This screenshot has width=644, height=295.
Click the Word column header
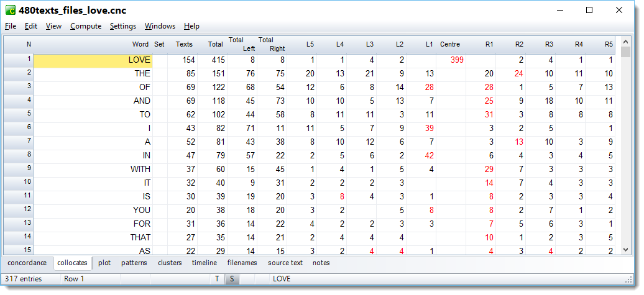[x=140, y=44]
